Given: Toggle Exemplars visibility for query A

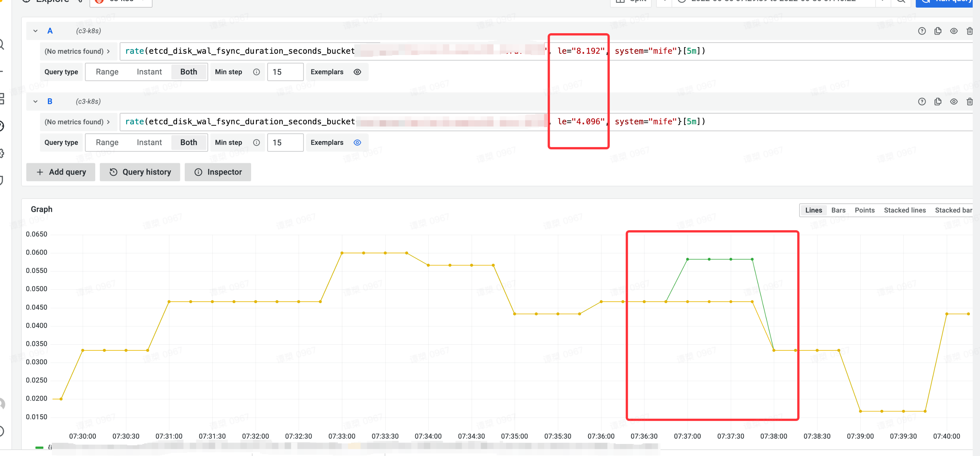Looking at the screenshot, I should (357, 72).
